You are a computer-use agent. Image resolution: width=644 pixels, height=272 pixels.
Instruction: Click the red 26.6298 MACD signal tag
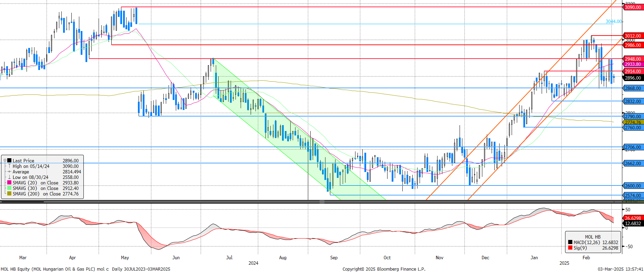633,218
